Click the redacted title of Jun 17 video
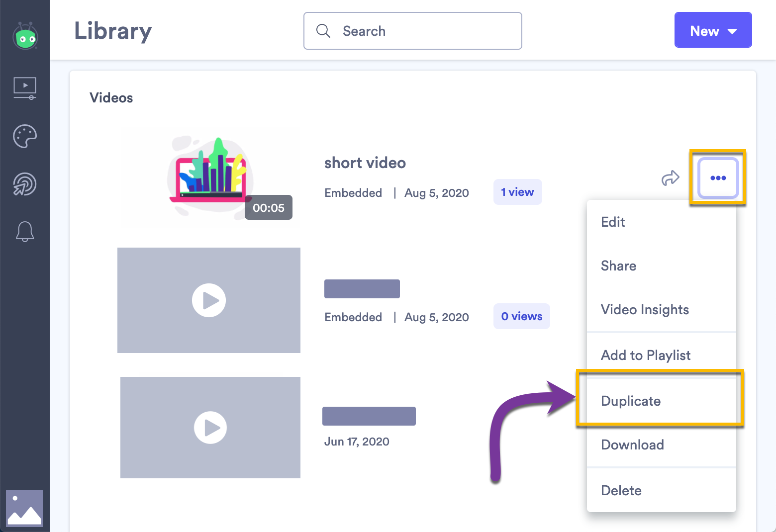This screenshot has width=776, height=532. tap(369, 416)
